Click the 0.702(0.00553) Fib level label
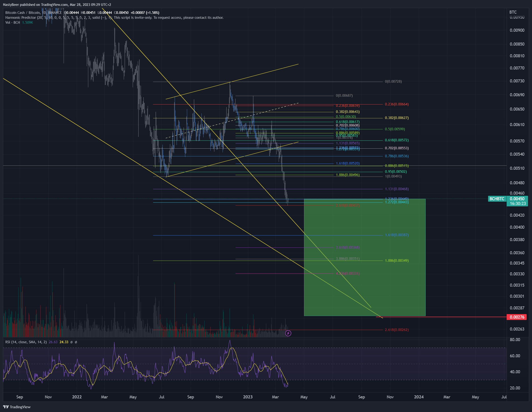The width and height of the screenshot is (532, 412). point(397,148)
